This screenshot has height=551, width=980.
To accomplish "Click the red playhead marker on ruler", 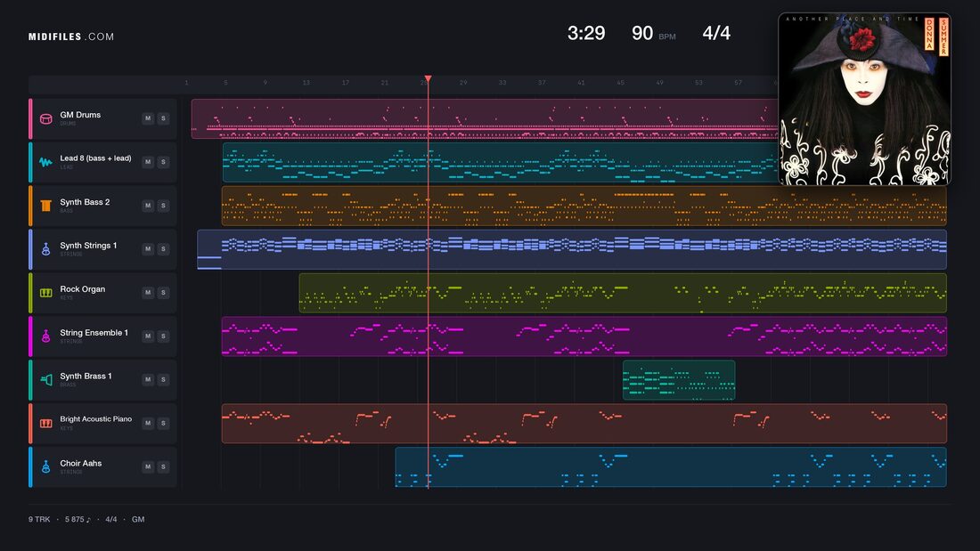I will coord(429,78).
